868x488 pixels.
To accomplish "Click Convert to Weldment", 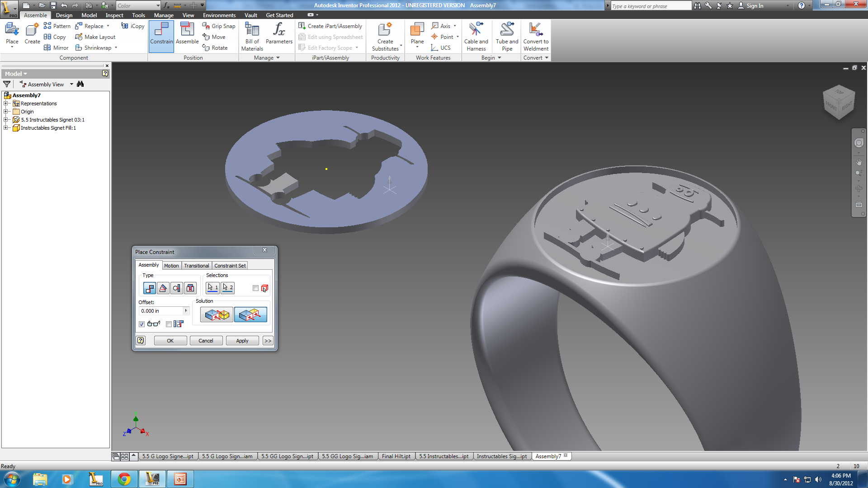I will click(536, 36).
